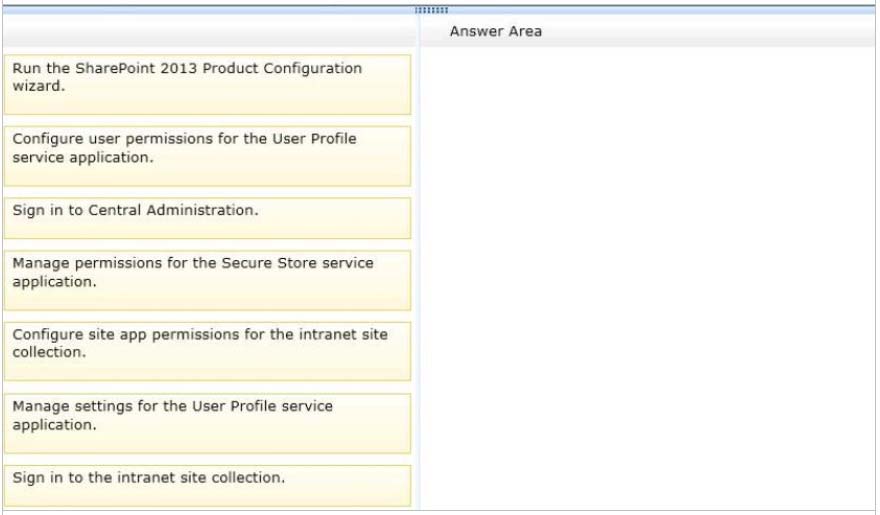Select 'Configure user permissions for the User Profile' item
Image resolution: width=880 pixels, height=515 pixels.
(x=207, y=156)
